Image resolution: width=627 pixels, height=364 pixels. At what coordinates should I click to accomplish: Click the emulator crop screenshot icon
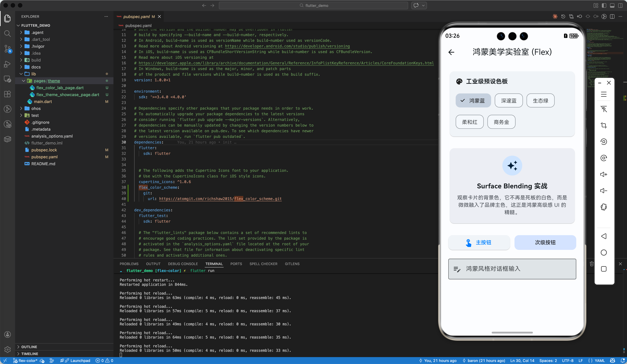coord(604,125)
